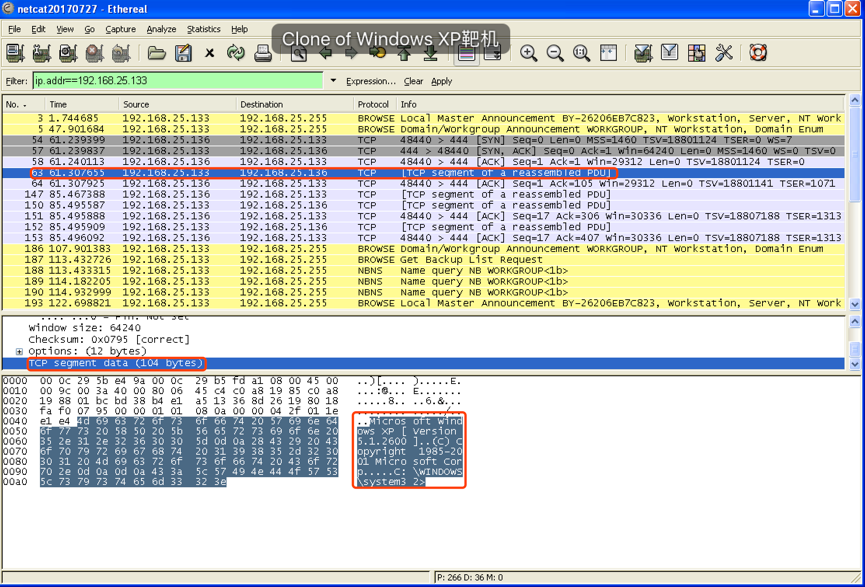Toggle packet list colorize icon
The height and width of the screenshot is (587, 865).
[467, 54]
